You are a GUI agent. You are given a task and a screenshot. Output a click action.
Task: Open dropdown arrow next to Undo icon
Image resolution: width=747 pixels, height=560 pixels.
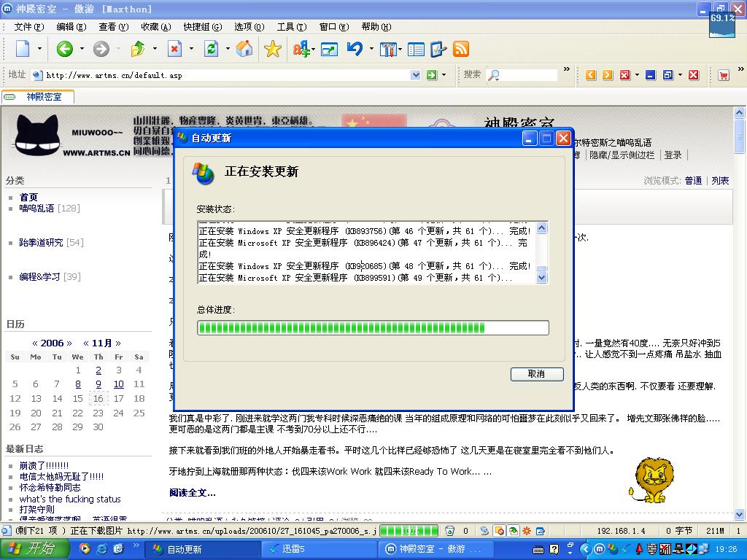[x=371, y=49]
